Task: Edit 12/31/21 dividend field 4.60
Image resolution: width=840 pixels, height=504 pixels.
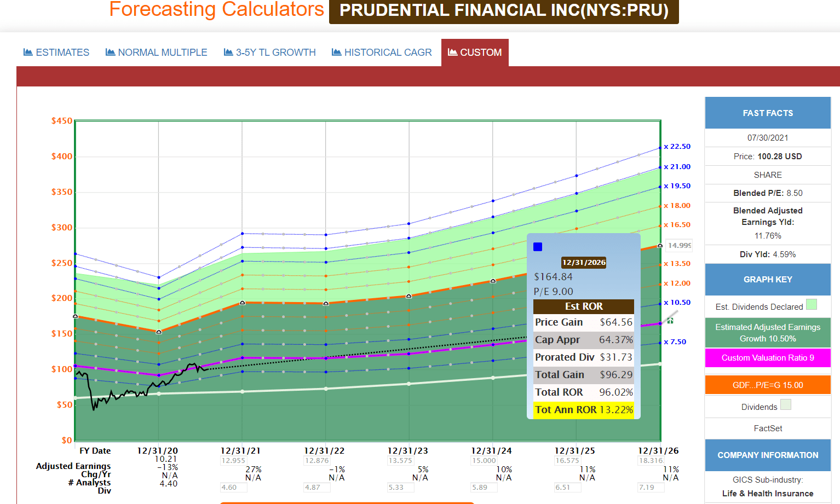Action: [x=234, y=488]
